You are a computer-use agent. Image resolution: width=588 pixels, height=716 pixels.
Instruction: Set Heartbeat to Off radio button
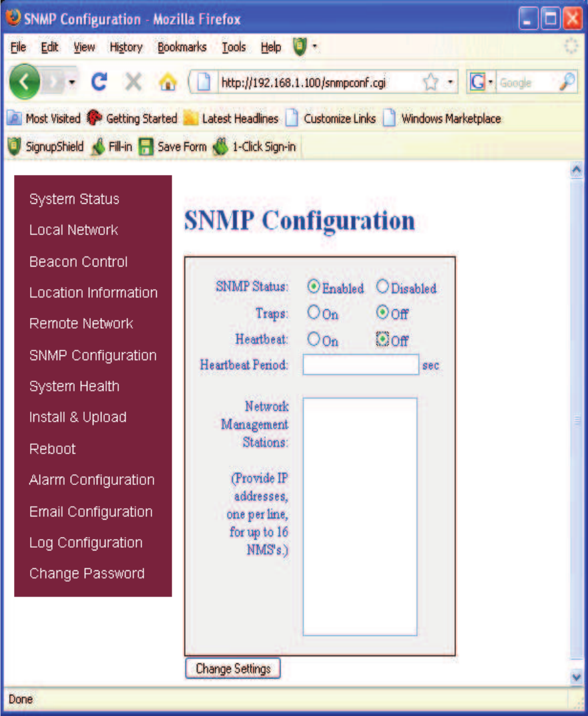382,339
